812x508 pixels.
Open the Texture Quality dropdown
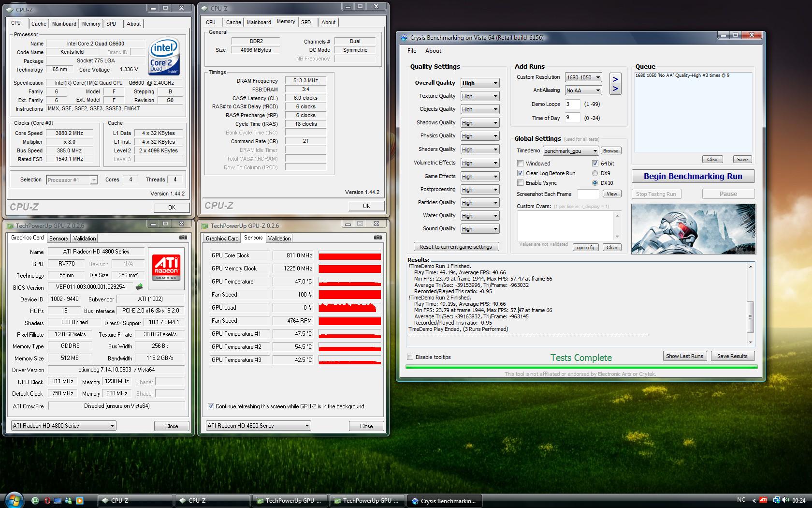480,96
